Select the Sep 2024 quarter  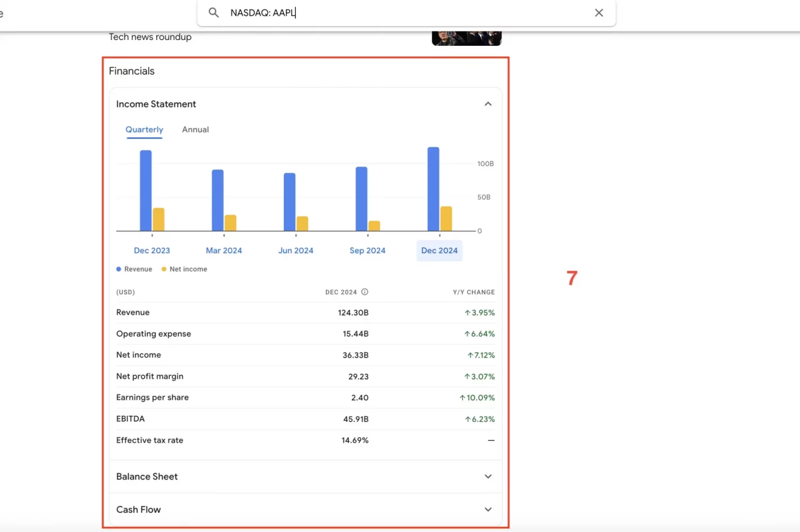pos(367,251)
